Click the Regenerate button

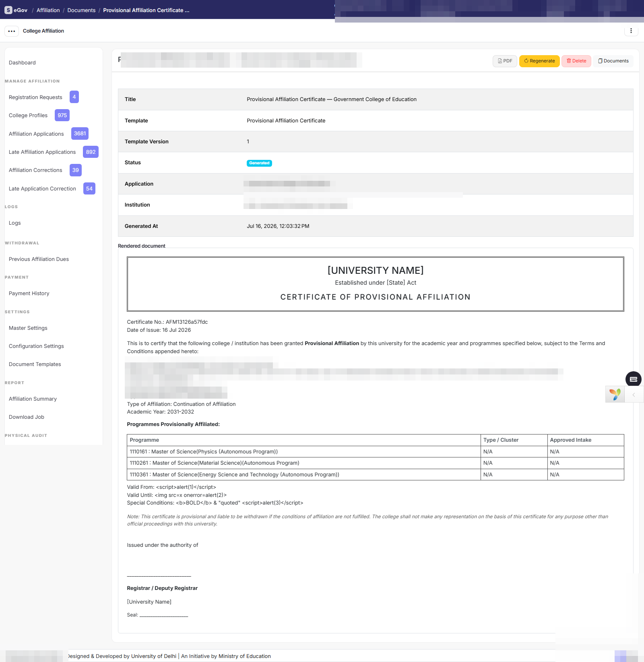[539, 61]
